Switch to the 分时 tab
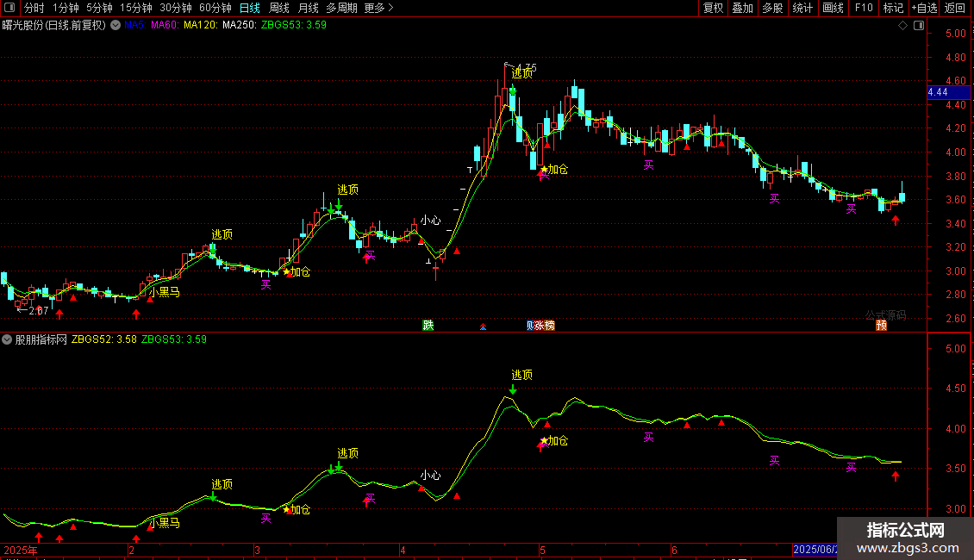The image size is (974, 560). point(34,8)
